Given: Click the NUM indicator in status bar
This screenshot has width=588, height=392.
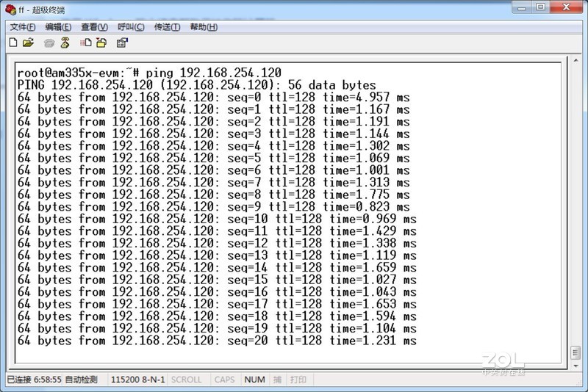Looking at the screenshot, I should (x=254, y=380).
